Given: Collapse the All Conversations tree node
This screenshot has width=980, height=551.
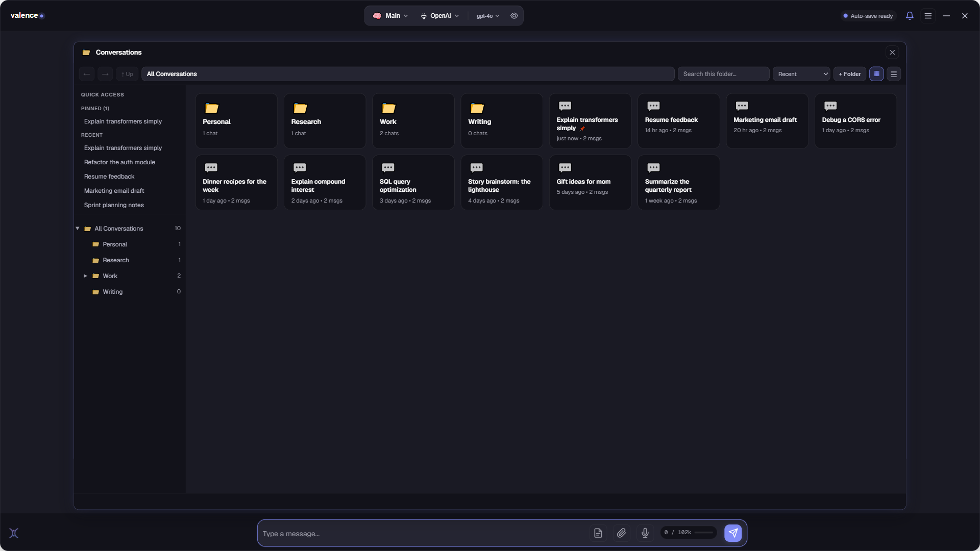Looking at the screenshot, I should 78,229.
